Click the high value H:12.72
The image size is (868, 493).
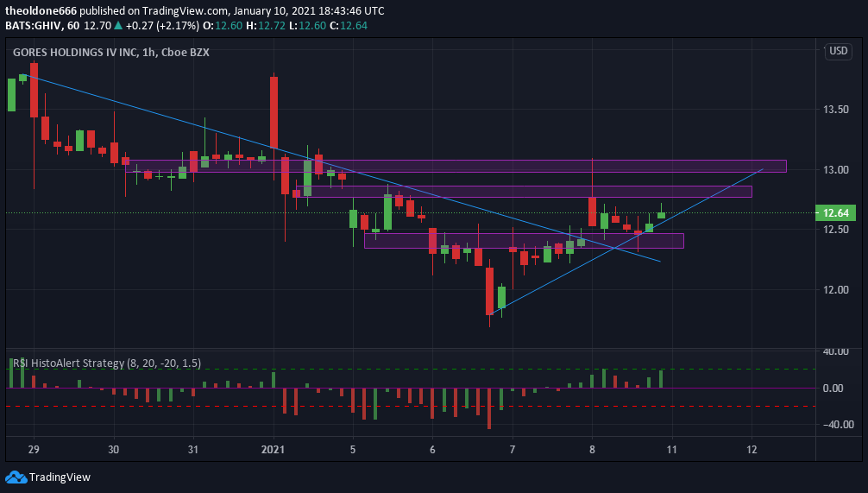(266, 26)
